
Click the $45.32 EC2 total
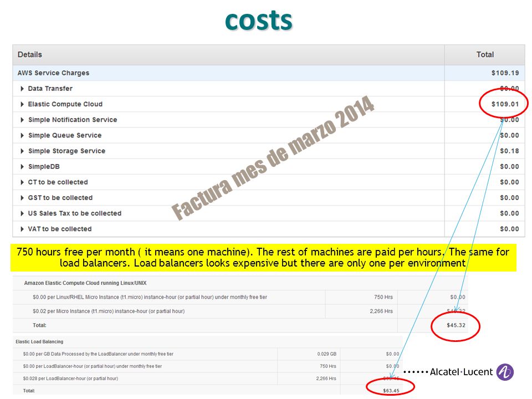click(x=456, y=325)
